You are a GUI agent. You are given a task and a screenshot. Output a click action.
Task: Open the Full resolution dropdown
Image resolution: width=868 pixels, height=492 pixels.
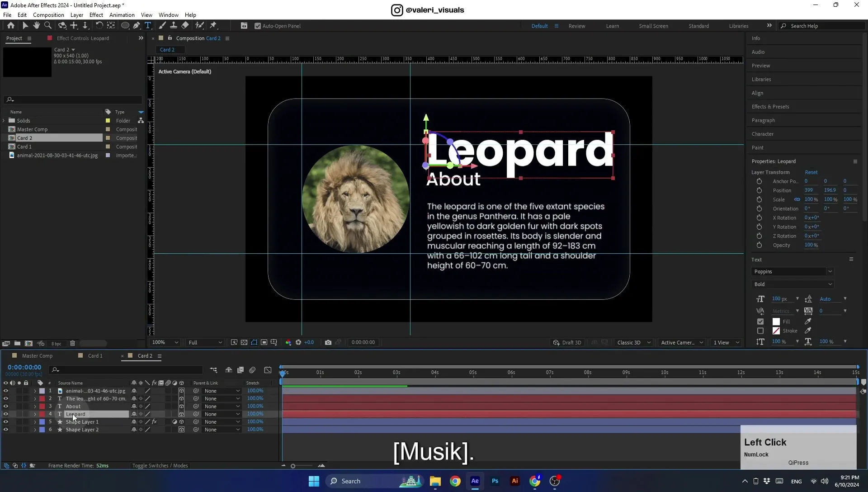[205, 343]
